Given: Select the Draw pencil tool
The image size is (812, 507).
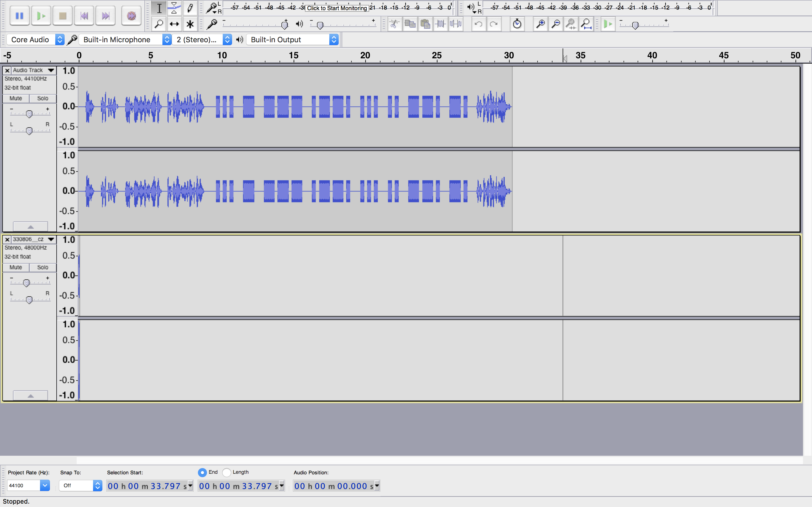Looking at the screenshot, I should [x=190, y=8].
